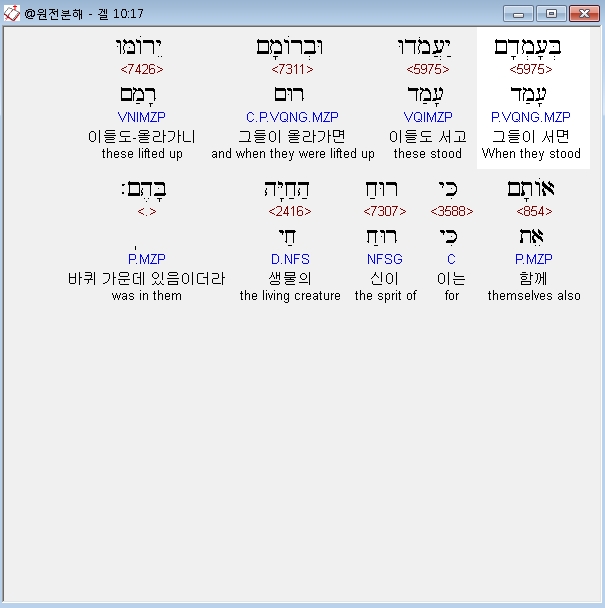The height and width of the screenshot is (608, 605).
Task: Click Korean gloss '신이'
Action: tap(384, 278)
